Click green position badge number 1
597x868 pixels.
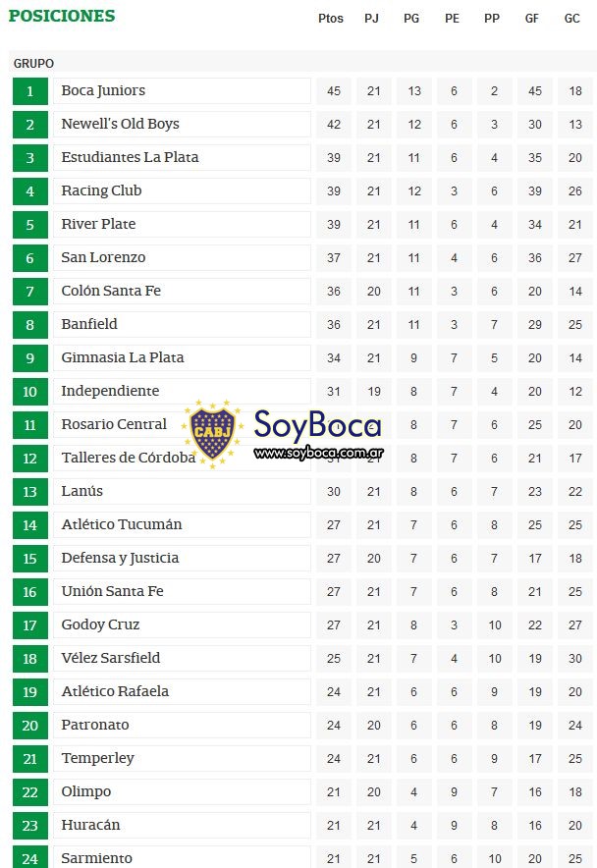point(30,90)
